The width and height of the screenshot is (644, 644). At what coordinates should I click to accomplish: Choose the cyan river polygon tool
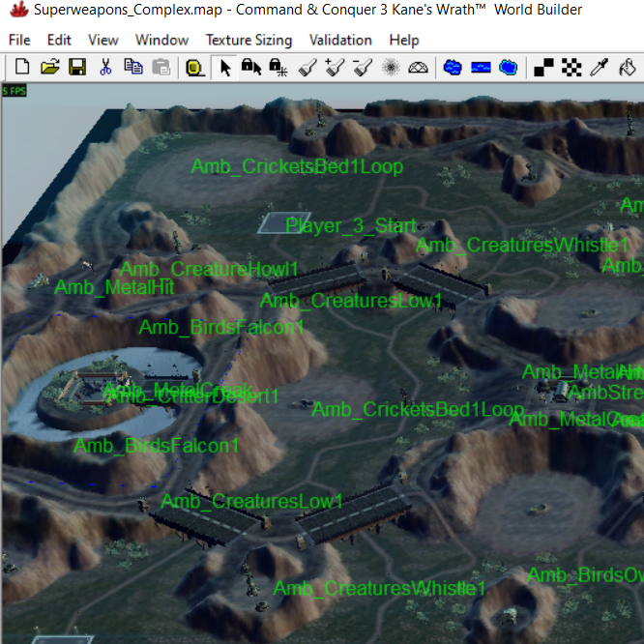point(508,68)
